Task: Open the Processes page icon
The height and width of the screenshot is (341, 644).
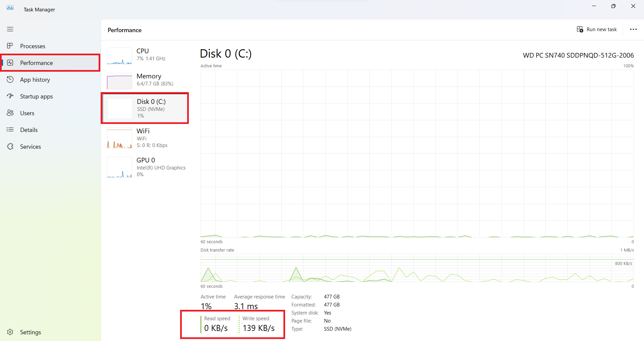Action: (10, 46)
